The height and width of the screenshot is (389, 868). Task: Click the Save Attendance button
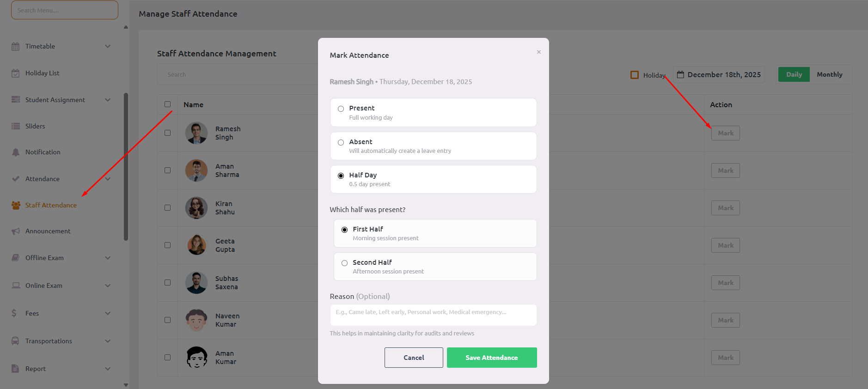click(491, 358)
